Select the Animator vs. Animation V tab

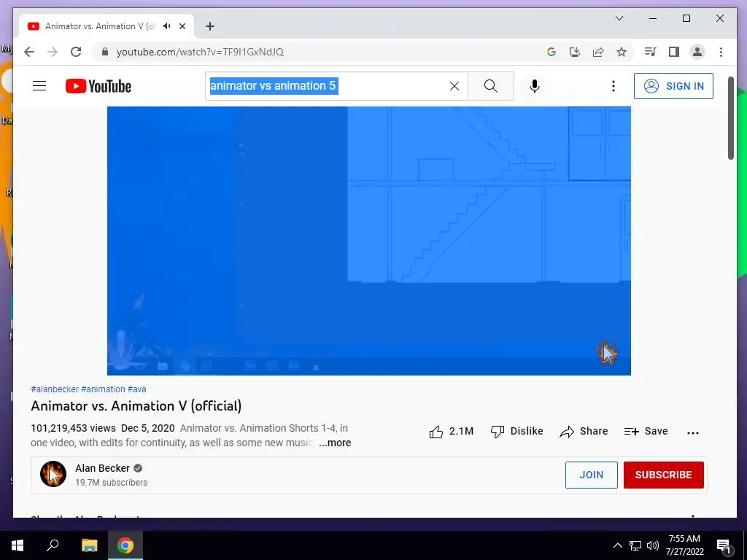107,26
